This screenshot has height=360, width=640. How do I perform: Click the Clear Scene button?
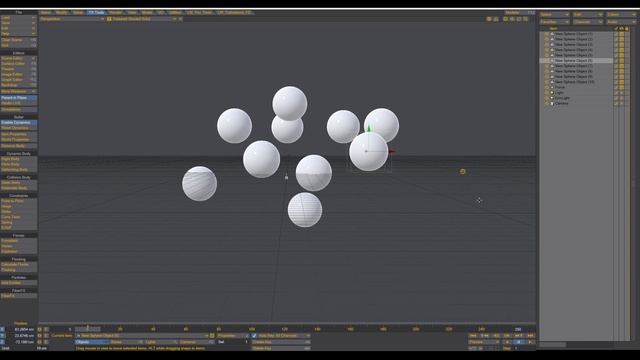(x=19, y=40)
